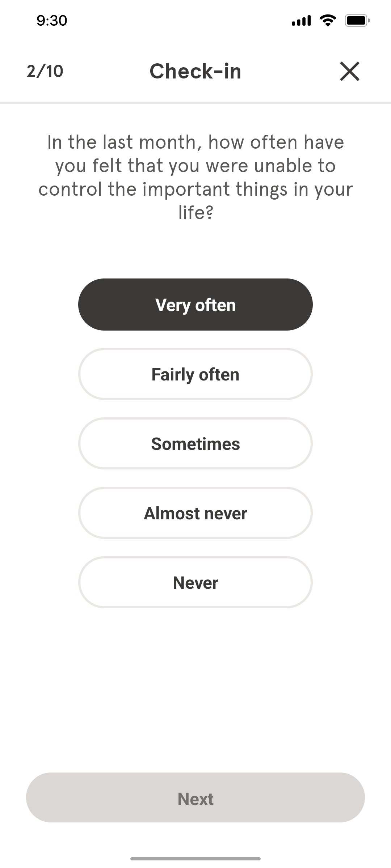
Task: Deselect the highlighted Very often choice
Action: coord(195,305)
